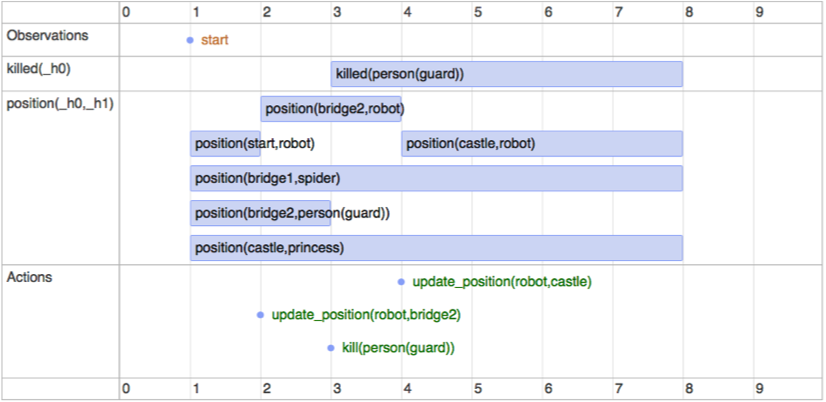The height and width of the screenshot is (402, 826).
Task: Click the orange start observation text
Action: 214,40
